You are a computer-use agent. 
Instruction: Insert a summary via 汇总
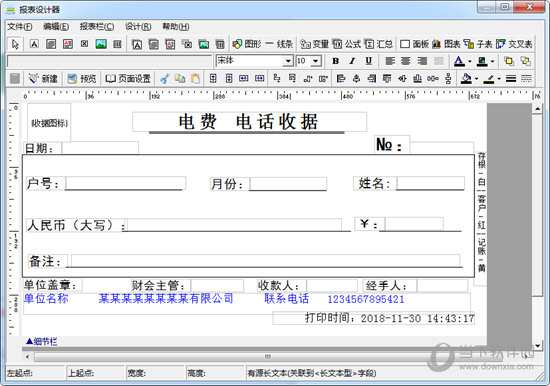[378, 44]
